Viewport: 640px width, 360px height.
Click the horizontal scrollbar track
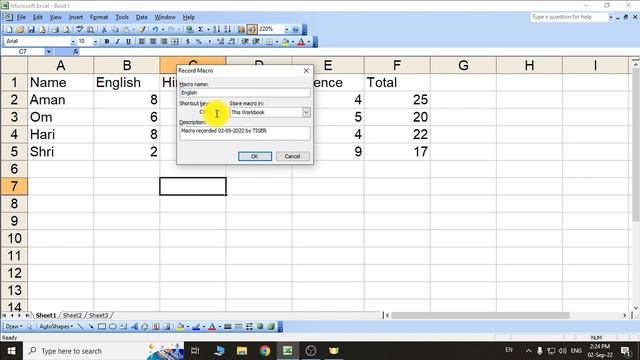click(506, 316)
